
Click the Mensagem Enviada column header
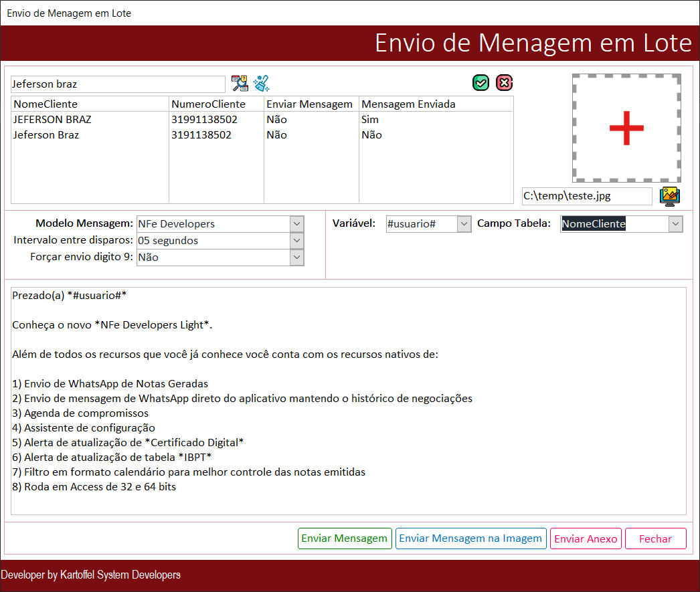click(x=408, y=104)
